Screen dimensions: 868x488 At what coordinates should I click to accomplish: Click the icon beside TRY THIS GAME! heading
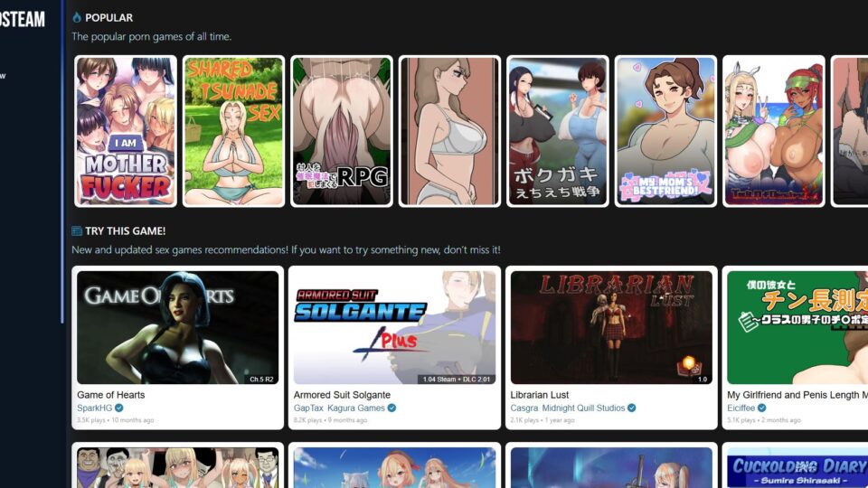click(x=76, y=230)
